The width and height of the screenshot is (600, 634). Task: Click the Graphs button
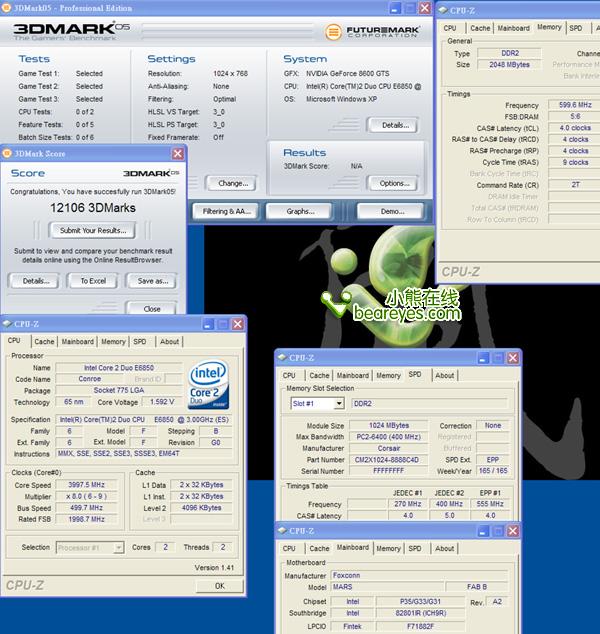pos(300,211)
